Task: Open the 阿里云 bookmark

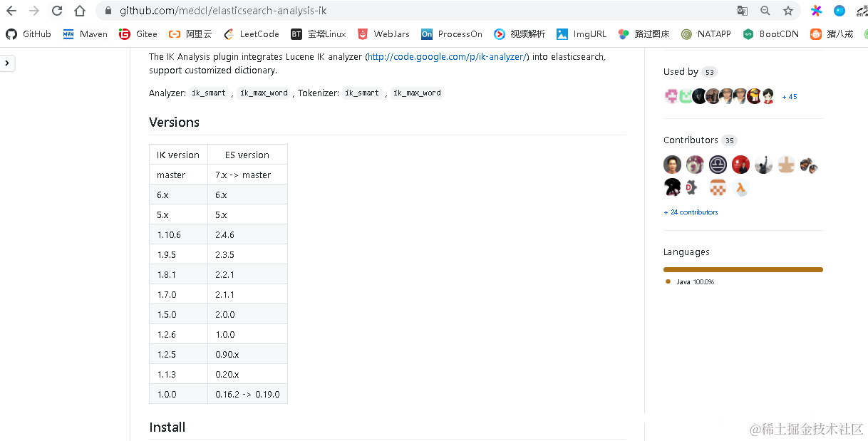Action: click(190, 33)
